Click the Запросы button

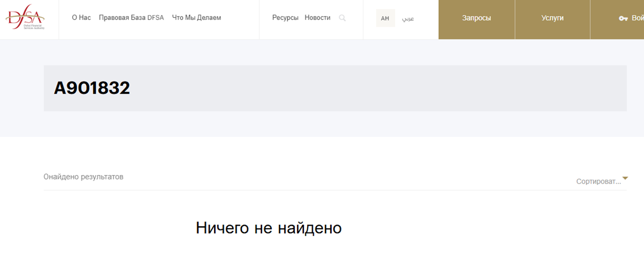(x=476, y=18)
